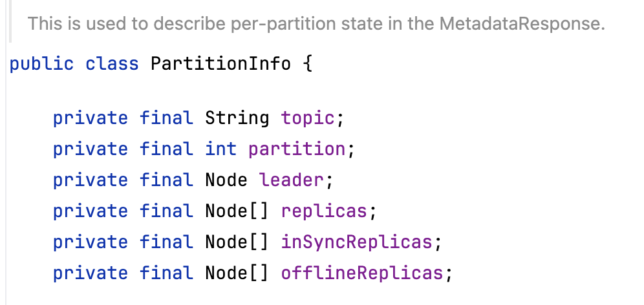Click 'private' on the offlineReplicas line
The image size is (644, 305).
91,273
